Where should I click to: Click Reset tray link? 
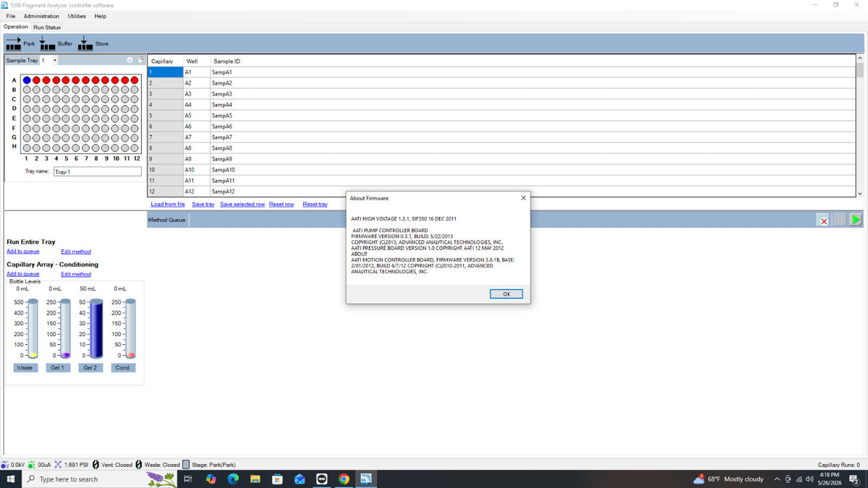point(315,205)
